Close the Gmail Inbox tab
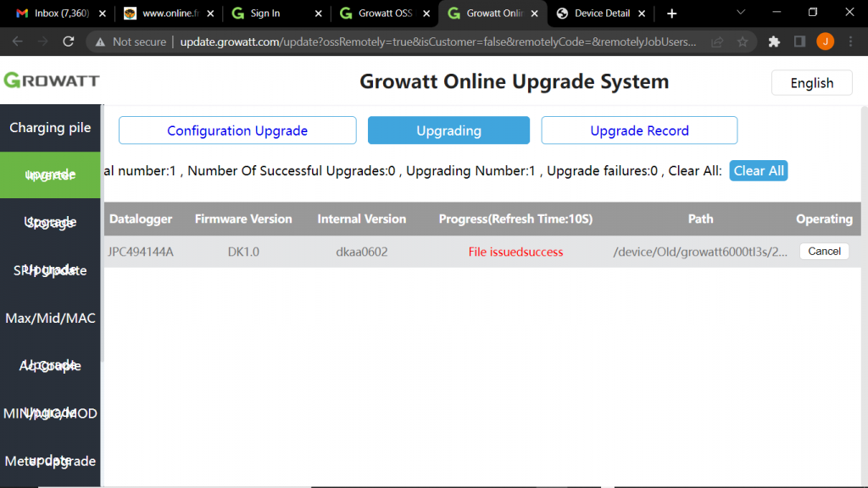 click(103, 14)
